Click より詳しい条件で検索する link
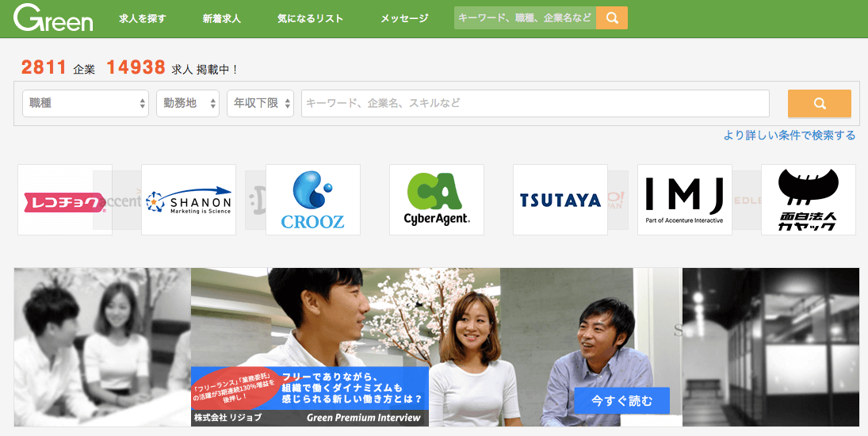Viewport: 868px width, 436px height. [x=790, y=136]
